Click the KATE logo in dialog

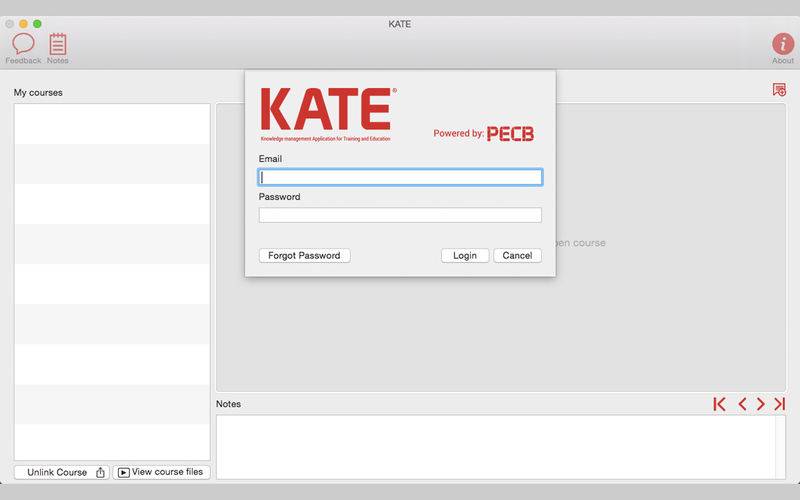328,114
